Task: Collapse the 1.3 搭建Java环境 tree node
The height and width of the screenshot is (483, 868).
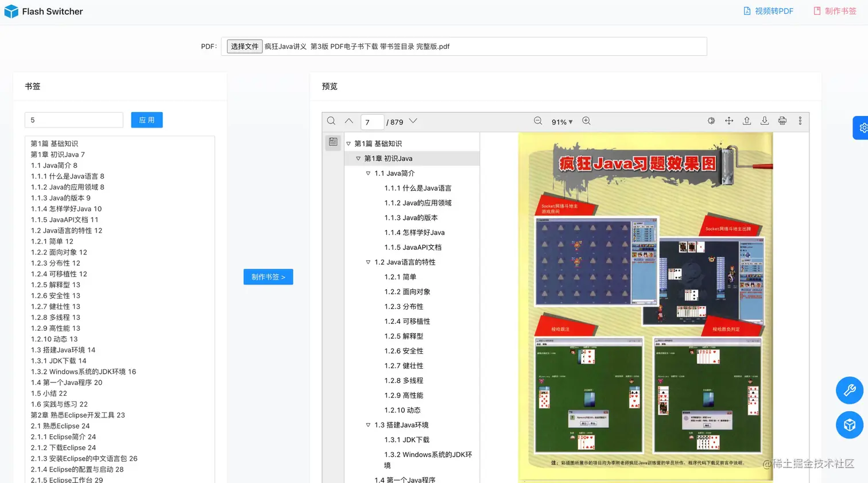Action: tap(369, 425)
